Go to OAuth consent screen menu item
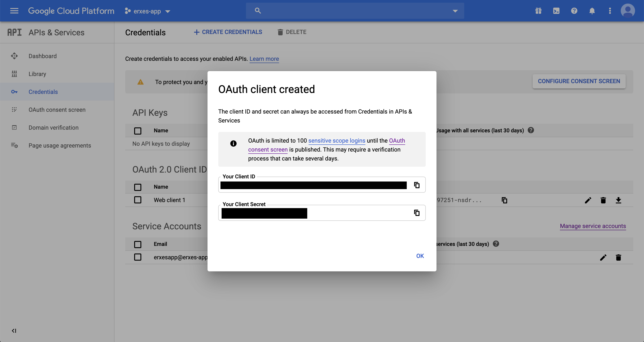Viewport: 644px width, 342px height. [x=57, y=110]
